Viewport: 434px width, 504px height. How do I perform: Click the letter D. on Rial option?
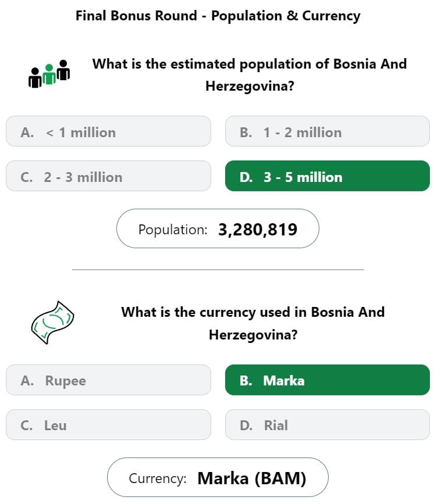246,426
